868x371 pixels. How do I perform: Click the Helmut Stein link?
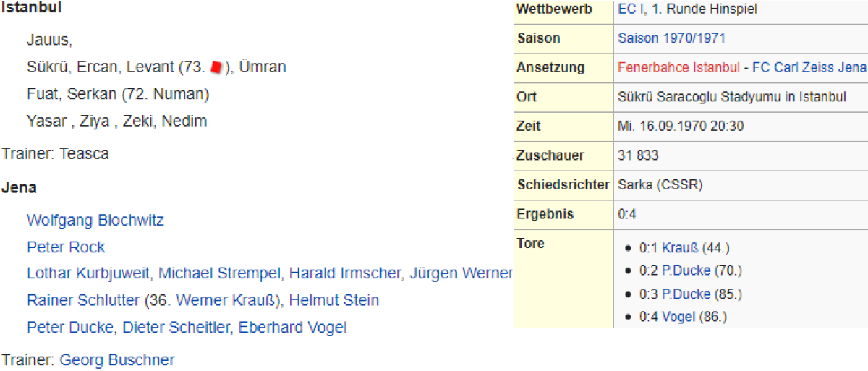[334, 300]
